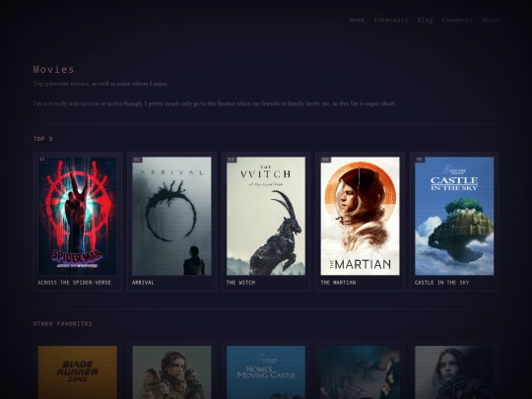
Task: Click the 'ACROSS THE SPIDER-VERSE' caption
Action: 74,283
